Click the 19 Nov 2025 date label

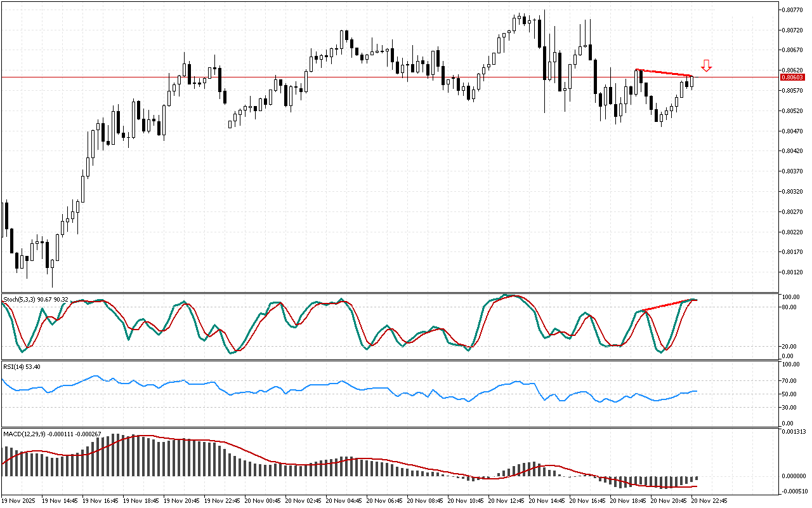[19, 500]
